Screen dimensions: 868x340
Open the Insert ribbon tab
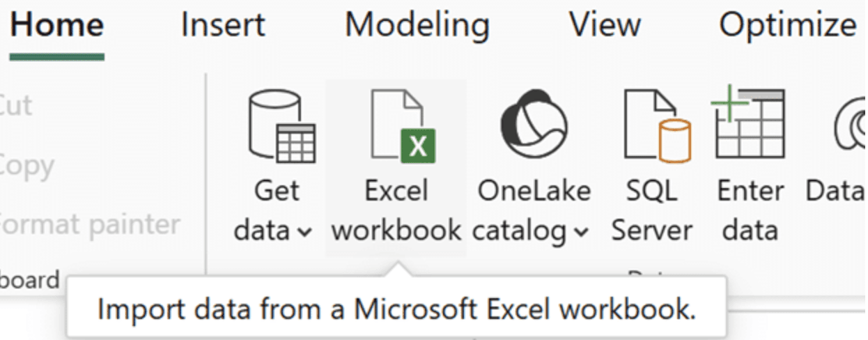click(x=223, y=25)
